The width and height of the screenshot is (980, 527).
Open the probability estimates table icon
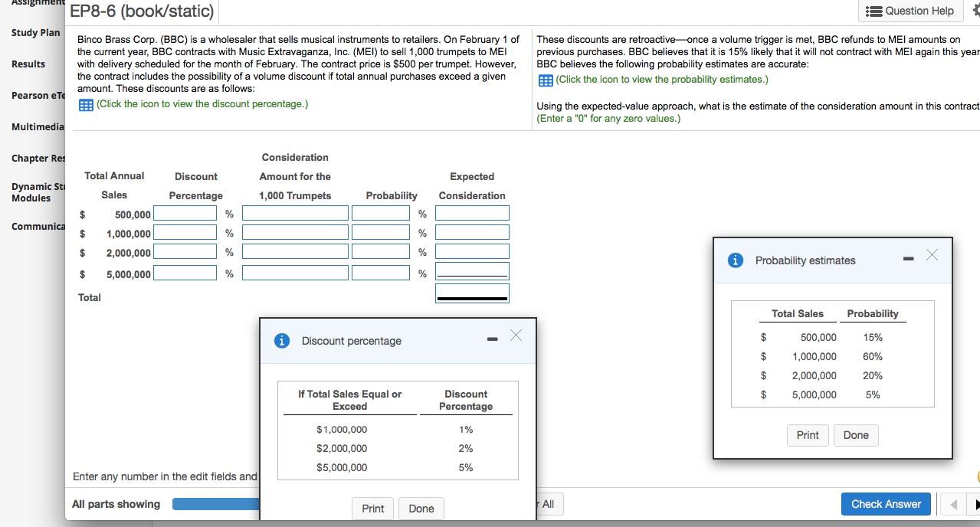[x=545, y=80]
